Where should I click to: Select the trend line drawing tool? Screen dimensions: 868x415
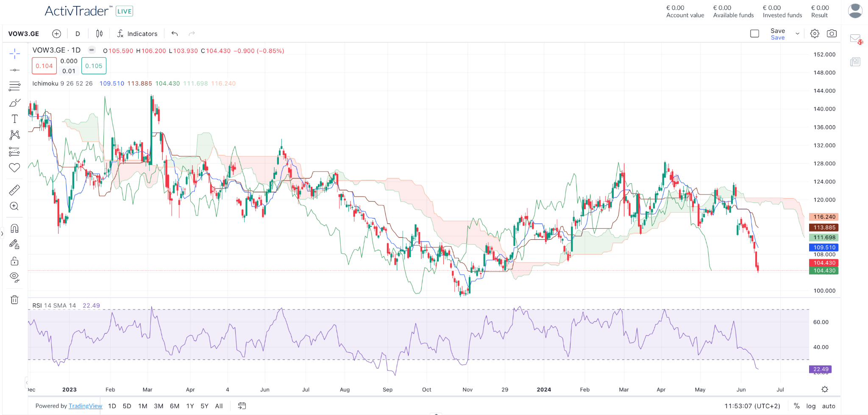pos(14,70)
